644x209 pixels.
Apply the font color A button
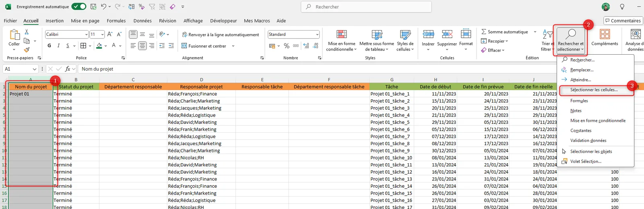point(114,46)
